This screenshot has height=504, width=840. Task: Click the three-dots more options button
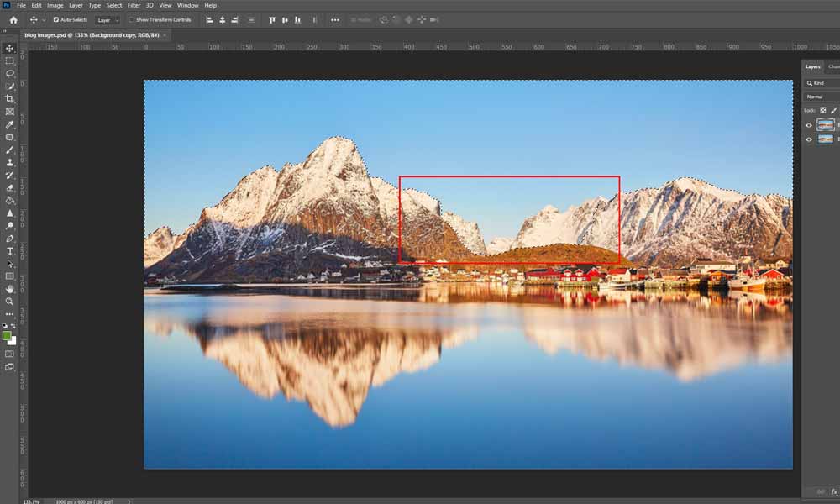point(335,19)
